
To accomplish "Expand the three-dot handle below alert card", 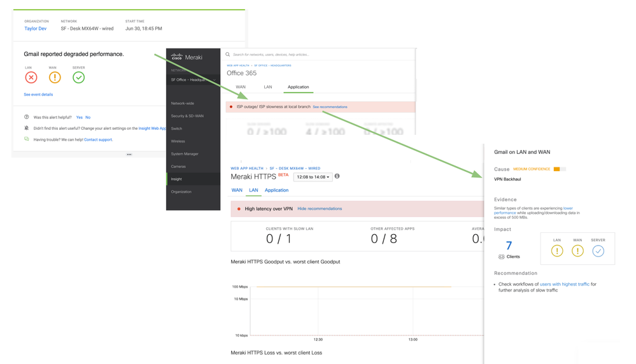I will (129, 155).
